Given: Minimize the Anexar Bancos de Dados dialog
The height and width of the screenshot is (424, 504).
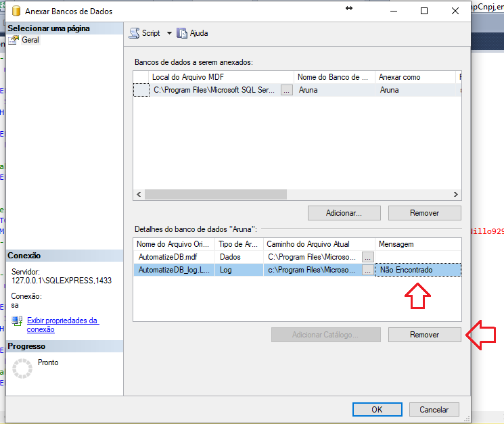Looking at the screenshot, I should [x=394, y=11].
